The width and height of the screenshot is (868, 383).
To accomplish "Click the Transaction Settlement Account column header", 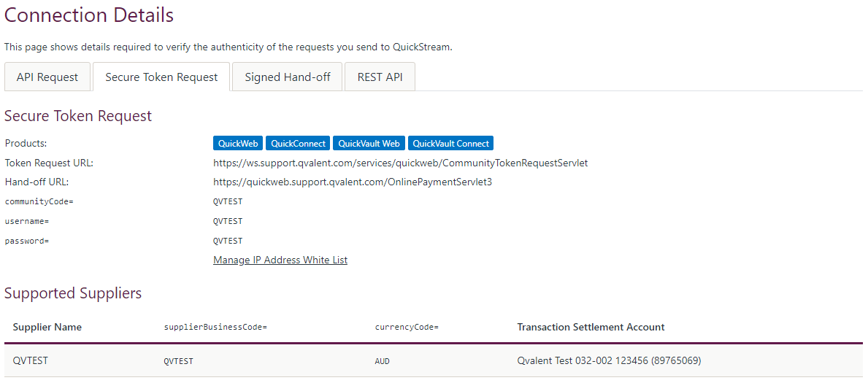I will [591, 327].
